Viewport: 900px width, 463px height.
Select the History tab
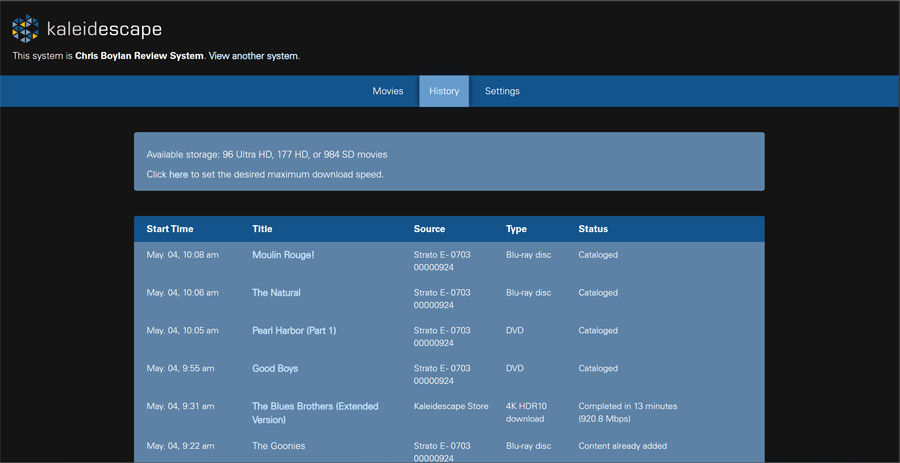tap(444, 91)
